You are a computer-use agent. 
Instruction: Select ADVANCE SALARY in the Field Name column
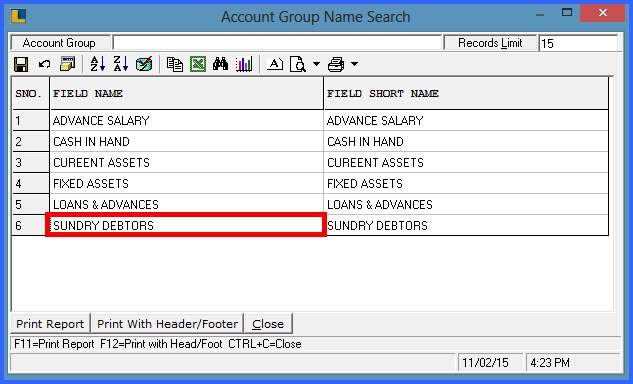pos(187,120)
